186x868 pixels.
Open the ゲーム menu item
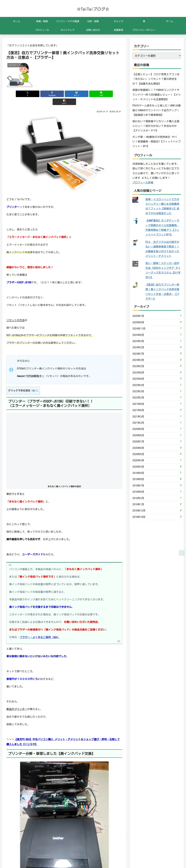click(169, 21)
